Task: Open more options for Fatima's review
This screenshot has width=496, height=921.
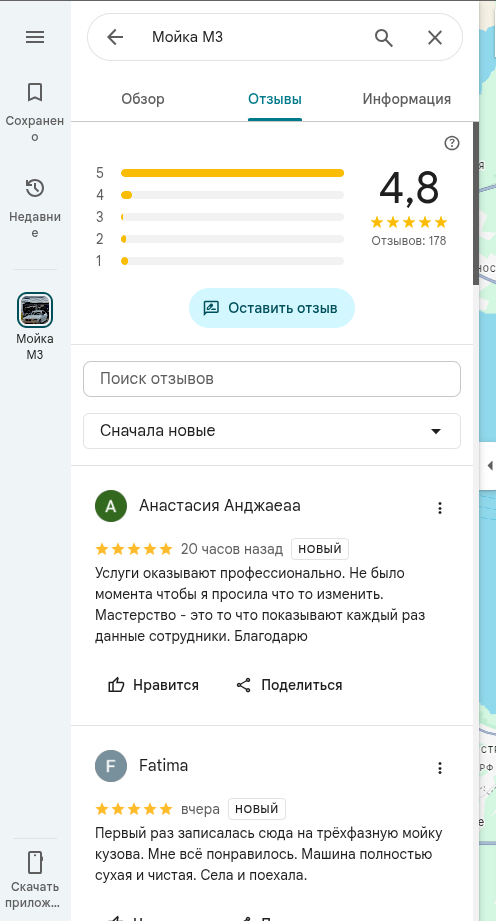Action: coord(440,768)
